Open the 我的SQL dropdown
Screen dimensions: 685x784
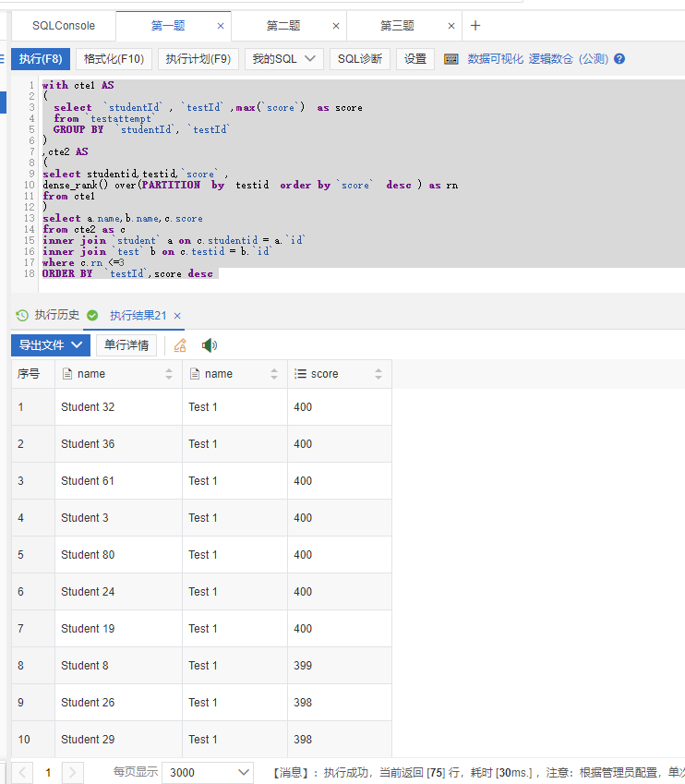(284, 59)
